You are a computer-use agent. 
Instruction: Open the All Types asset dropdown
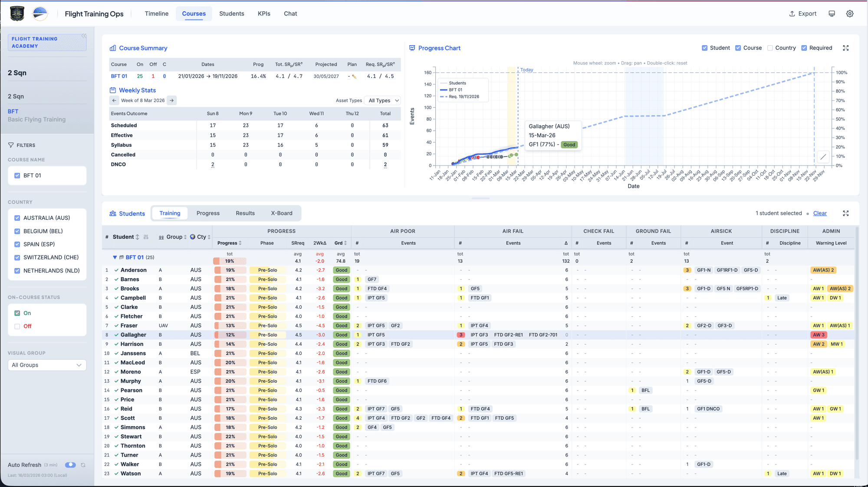(382, 100)
